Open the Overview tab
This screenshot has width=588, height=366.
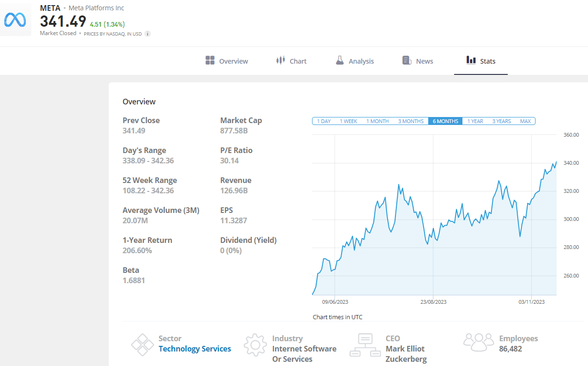click(227, 61)
